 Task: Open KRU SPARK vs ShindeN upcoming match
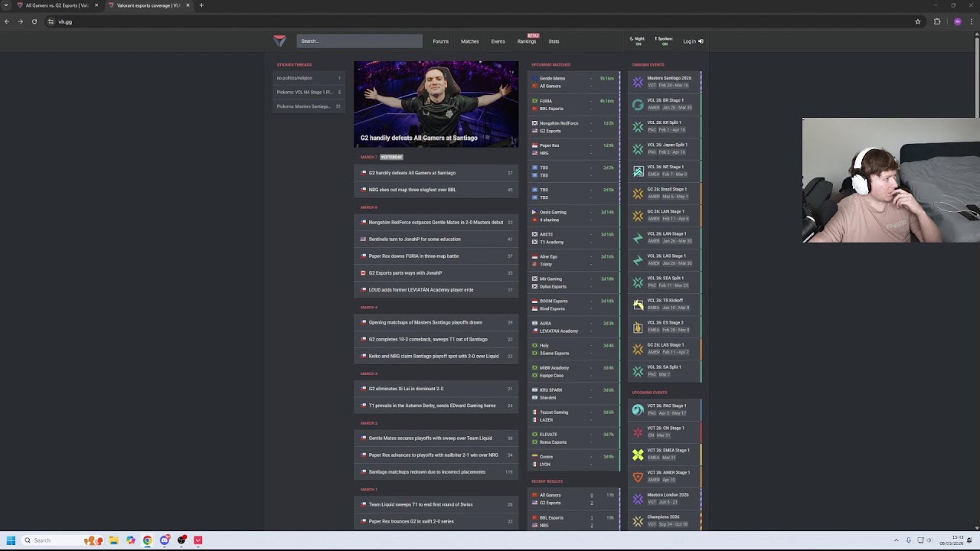pos(575,393)
